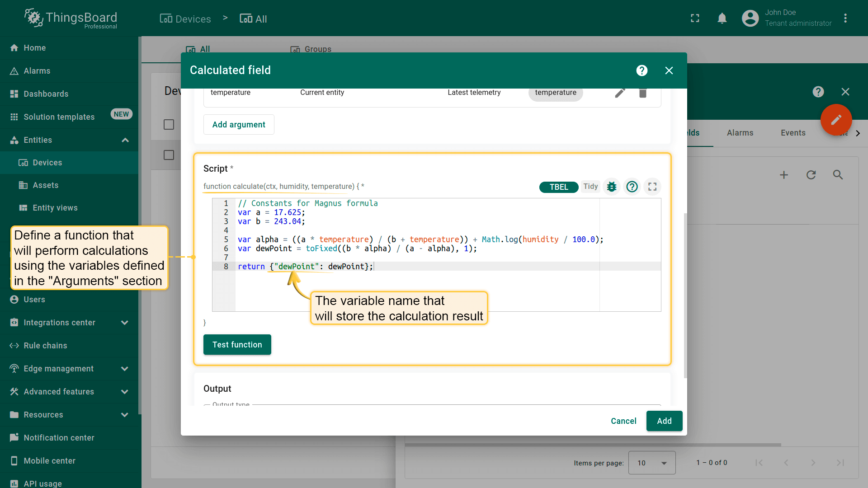This screenshot has height=488, width=868.
Task: Click the Add argument button
Action: click(239, 125)
